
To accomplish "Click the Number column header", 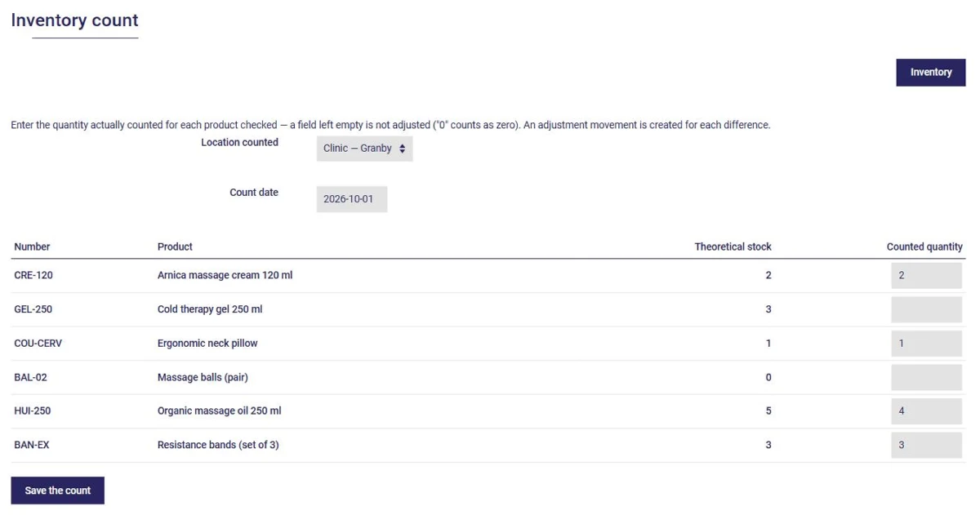I will (32, 246).
